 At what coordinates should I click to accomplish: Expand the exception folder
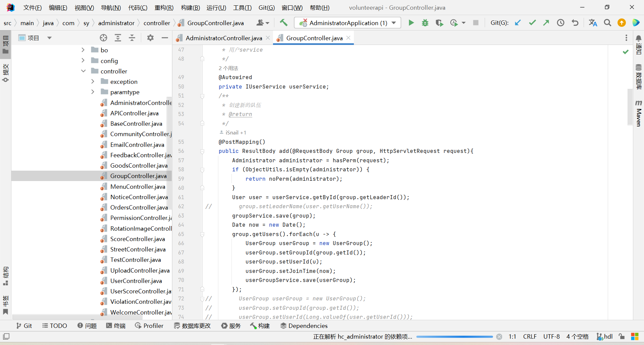(93, 81)
